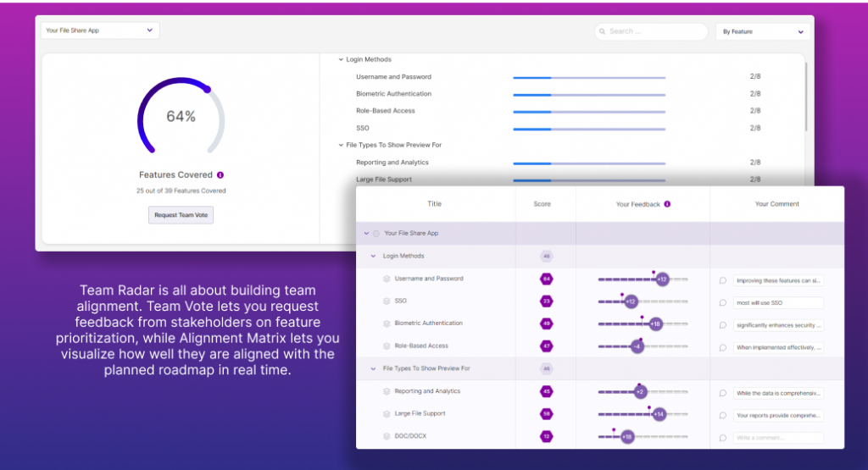868x470 pixels.
Task: Collapse the Your File Share App tree root
Action: point(366,233)
